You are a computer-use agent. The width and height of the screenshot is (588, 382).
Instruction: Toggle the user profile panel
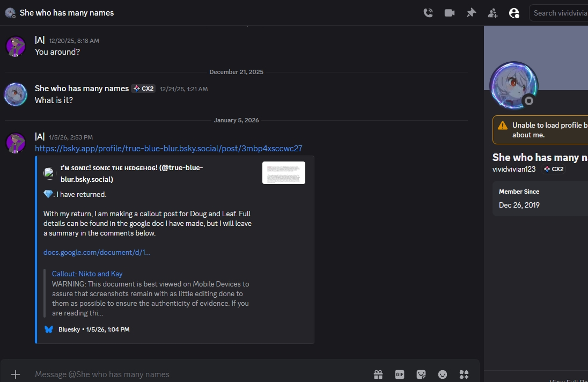coord(514,13)
